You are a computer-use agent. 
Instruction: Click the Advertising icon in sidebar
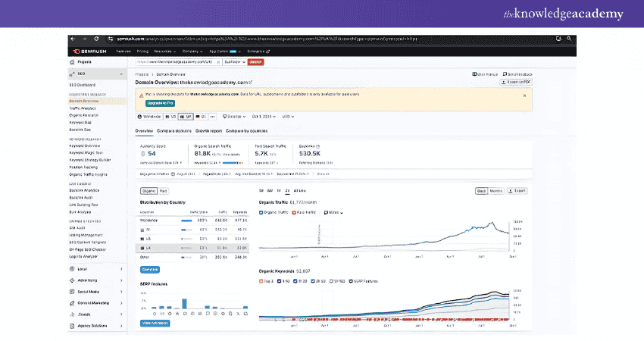pyautogui.click(x=72, y=280)
